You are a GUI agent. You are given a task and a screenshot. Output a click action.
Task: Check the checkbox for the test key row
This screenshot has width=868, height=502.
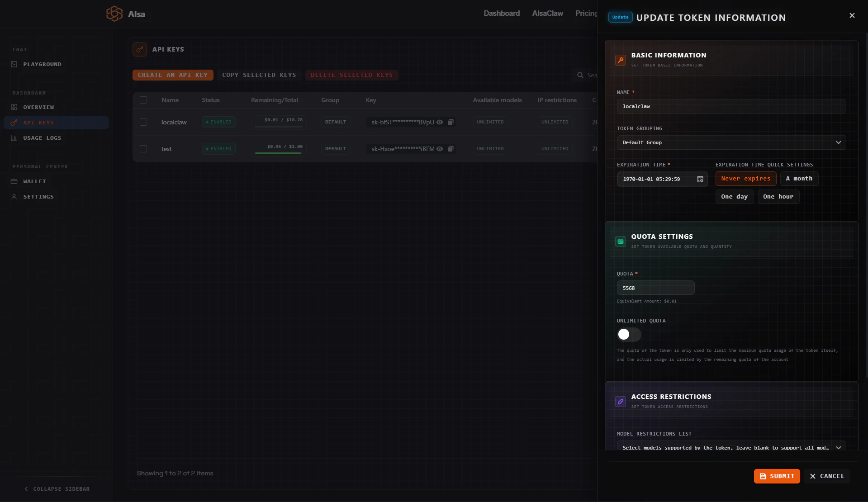point(143,148)
